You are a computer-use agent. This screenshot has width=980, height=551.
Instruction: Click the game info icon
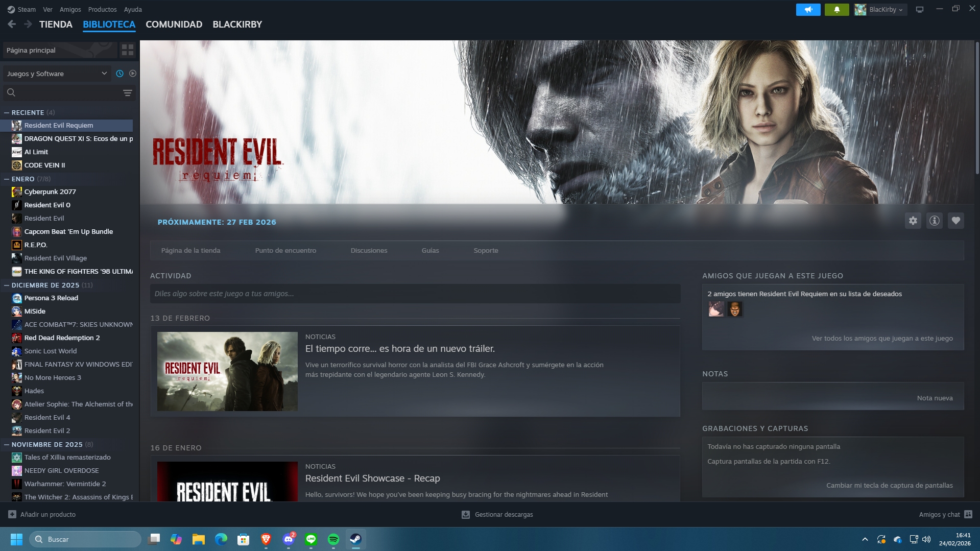(x=934, y=221)
